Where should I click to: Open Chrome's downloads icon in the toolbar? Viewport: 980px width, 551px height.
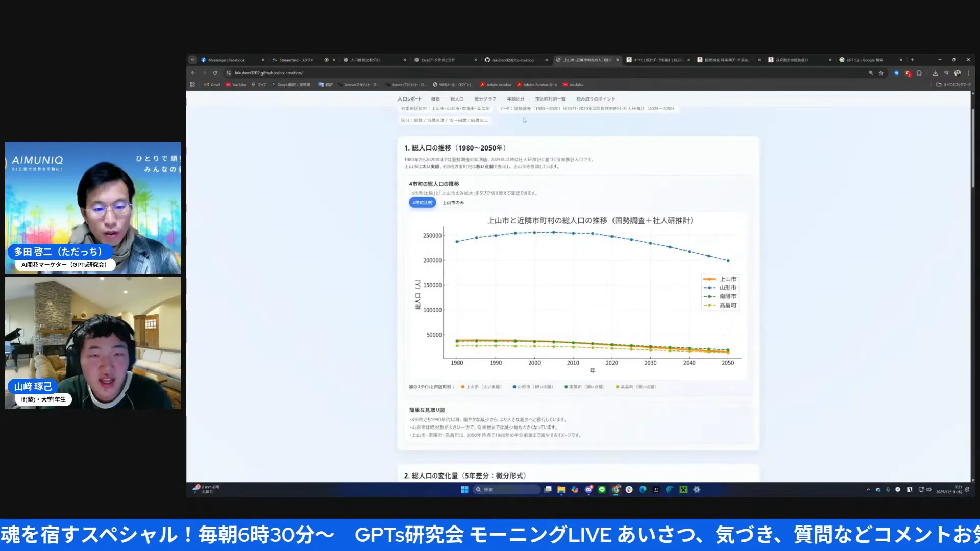(936, 73)
